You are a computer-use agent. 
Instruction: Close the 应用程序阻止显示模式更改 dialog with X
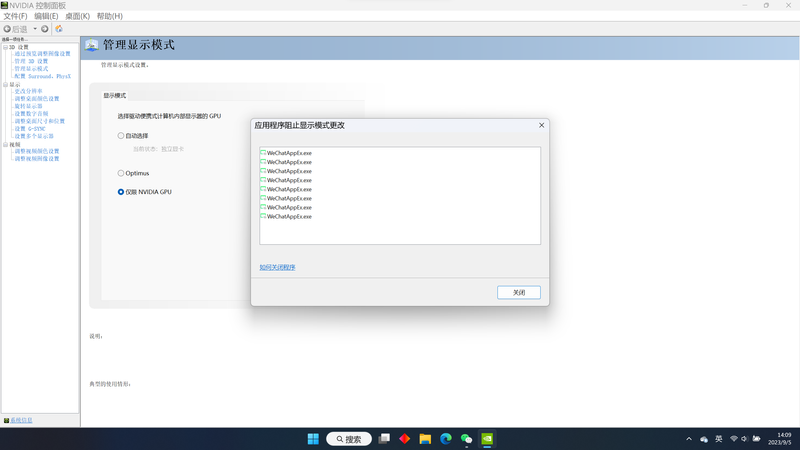click(541, 125)
